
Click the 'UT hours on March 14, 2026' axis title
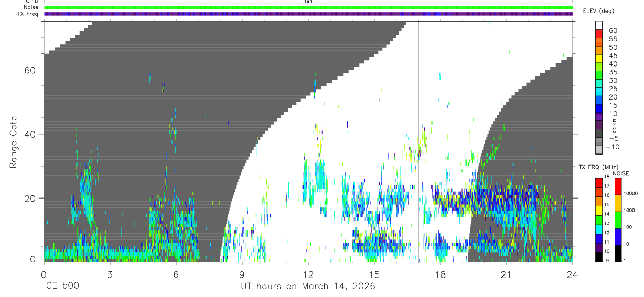click(x=308, y=287)
